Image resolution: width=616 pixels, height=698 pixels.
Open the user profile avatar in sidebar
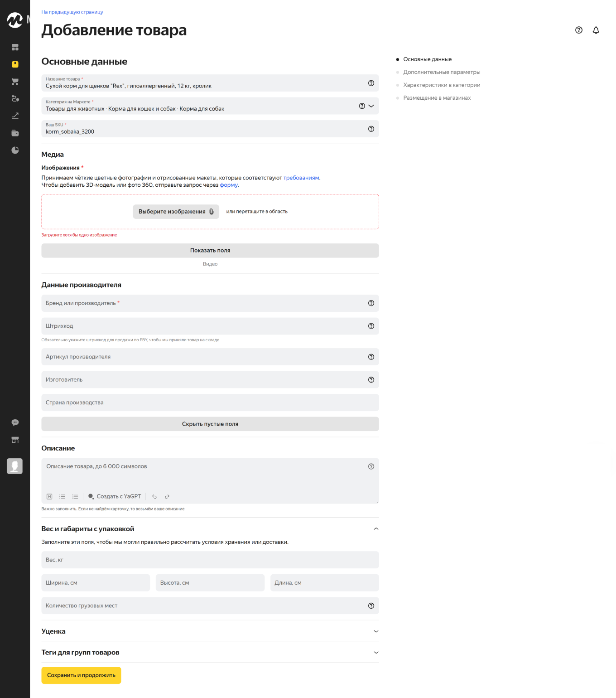(15, 466)
